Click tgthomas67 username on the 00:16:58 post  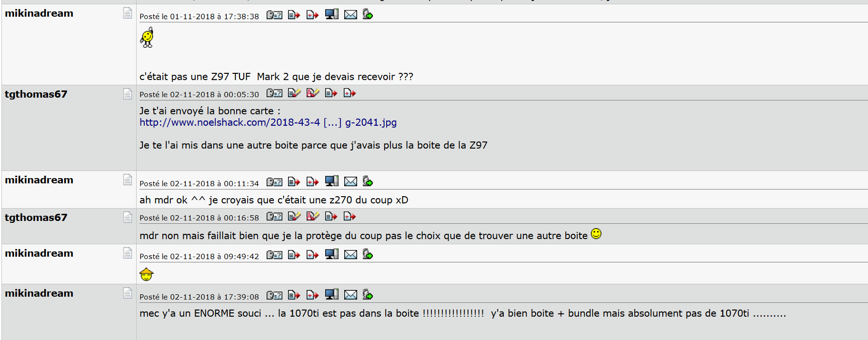pos(36,218)
